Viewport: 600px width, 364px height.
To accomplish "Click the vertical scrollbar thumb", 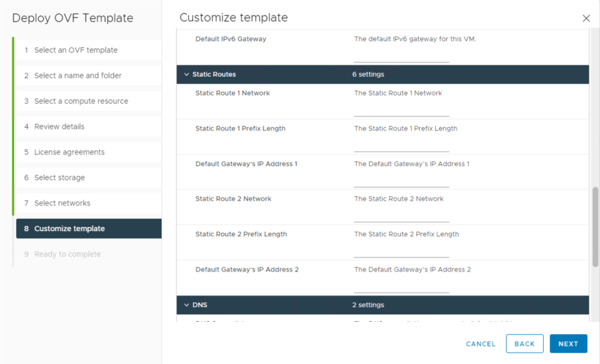I will (x=595, y=227).
